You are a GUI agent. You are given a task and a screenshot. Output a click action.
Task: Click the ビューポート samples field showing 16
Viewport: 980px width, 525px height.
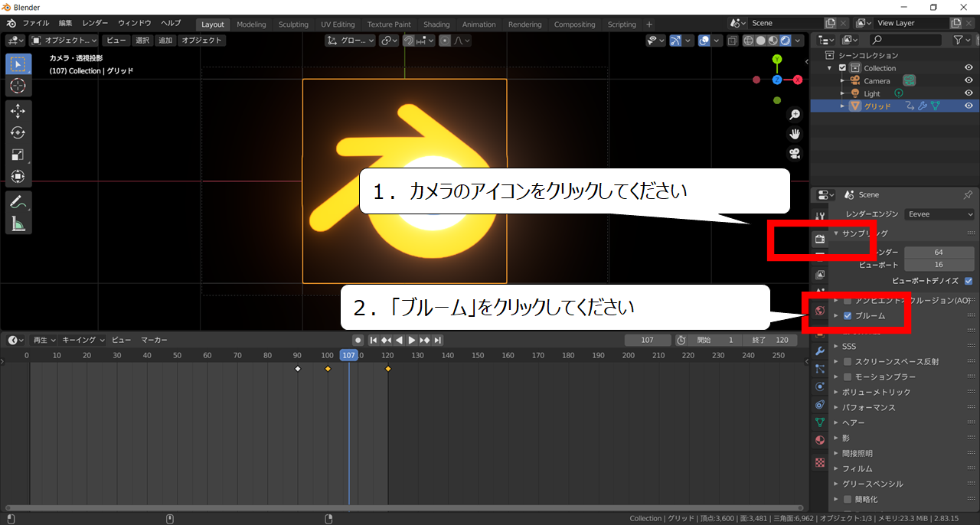tap(939, 265)
